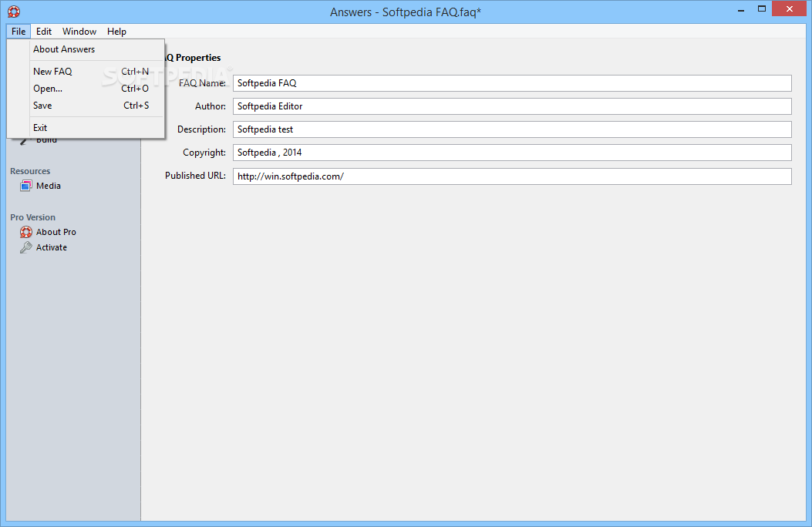The height and width of the screenshot is (527, 812).
Task: Minimize the Answers window
Action: (x=741, y=10)
